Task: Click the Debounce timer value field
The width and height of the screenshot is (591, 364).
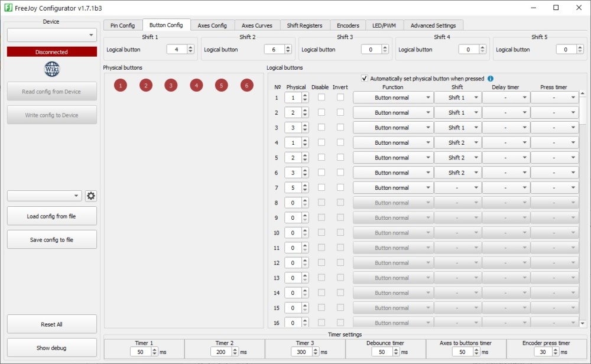Action: tap(381, 352)
